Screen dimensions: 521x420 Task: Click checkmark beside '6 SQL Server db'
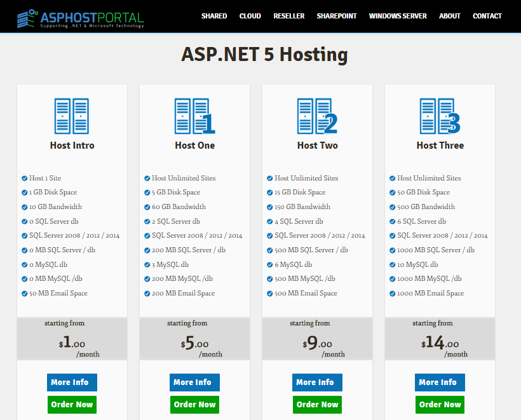(x=392, y=221)
